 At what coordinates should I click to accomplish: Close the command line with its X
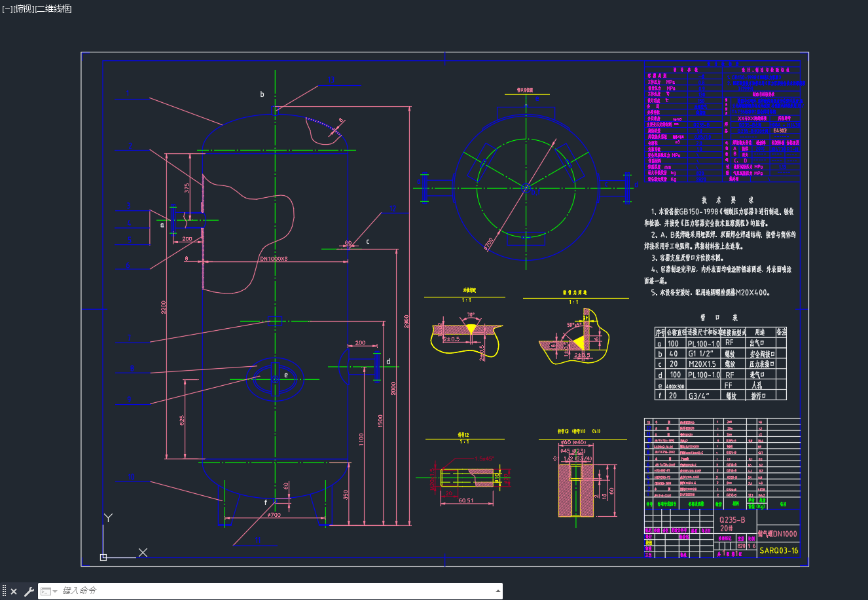click(14, 591)
